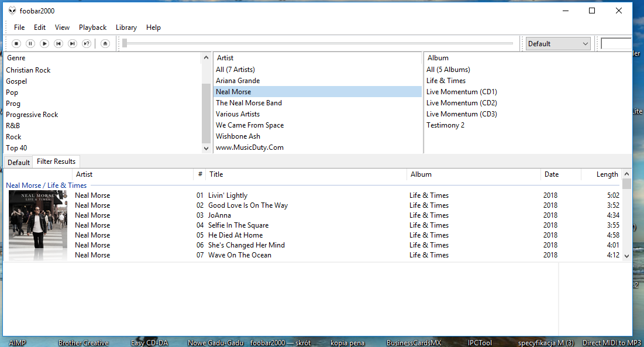Select Testimony 2 album

tap(528, 125)
